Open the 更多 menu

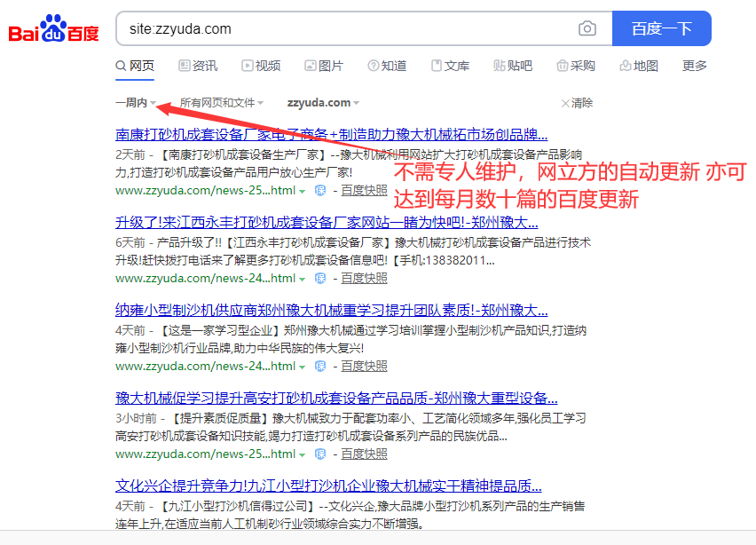[694, 66]
